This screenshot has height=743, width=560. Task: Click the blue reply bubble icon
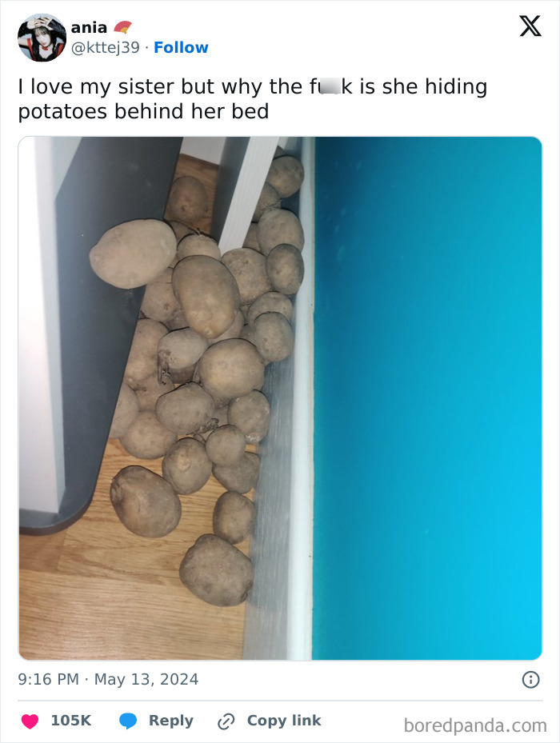pos(127,721)
